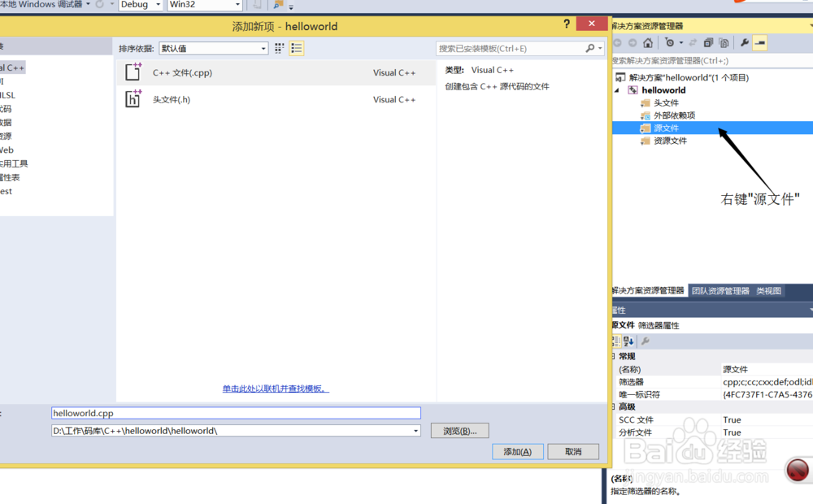Toggle Preserve Selection clock icon in Solution Explorer
Image resolution: width=813 pixels, height=504 pixels.
point(669,43)
